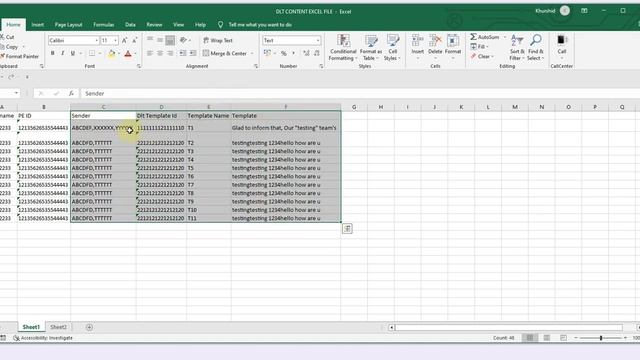Switch to the Data tab
This screenshot has height=360, width=640.
click(x=130, y=24)
